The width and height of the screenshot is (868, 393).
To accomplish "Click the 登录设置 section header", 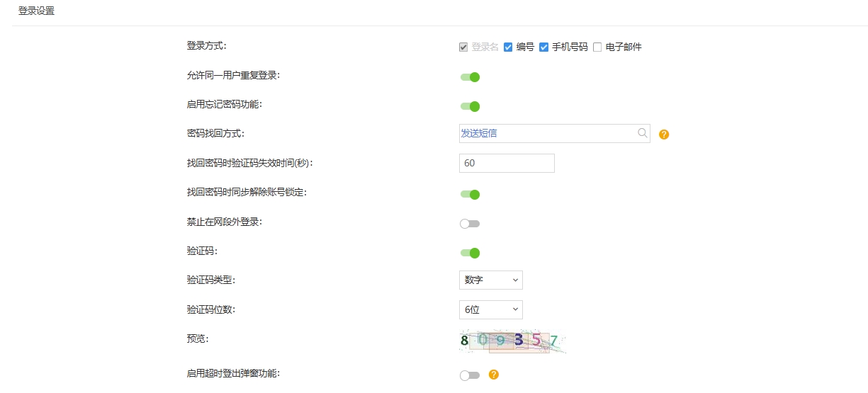I will (36, 11).
